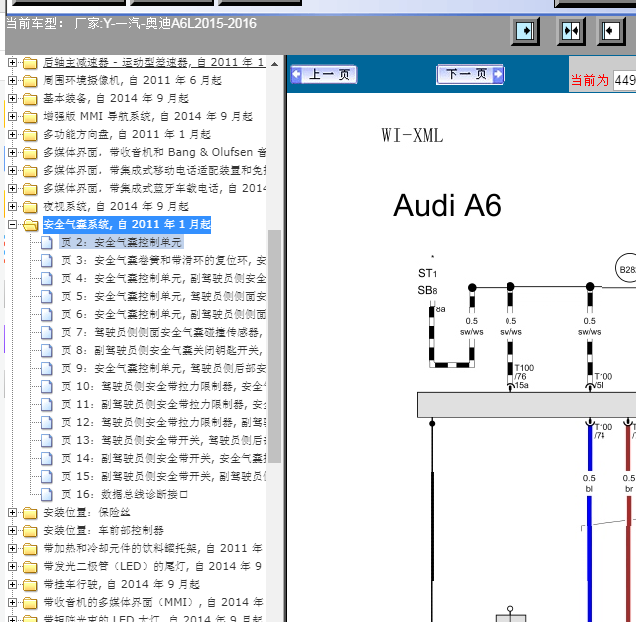Select 安全气囊系统, 自 2011 年 1 月起
This screenshot has height=622, width=636.
coord(127,224)
